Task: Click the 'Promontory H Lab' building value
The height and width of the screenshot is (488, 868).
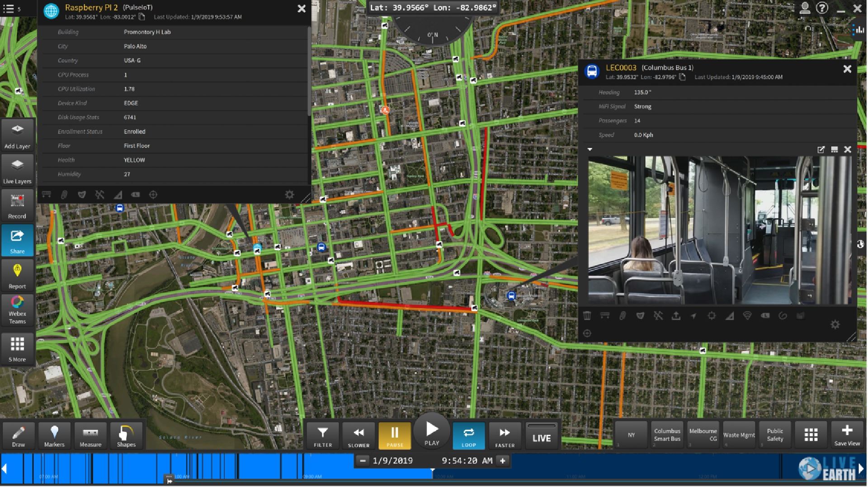Action: 147,32
